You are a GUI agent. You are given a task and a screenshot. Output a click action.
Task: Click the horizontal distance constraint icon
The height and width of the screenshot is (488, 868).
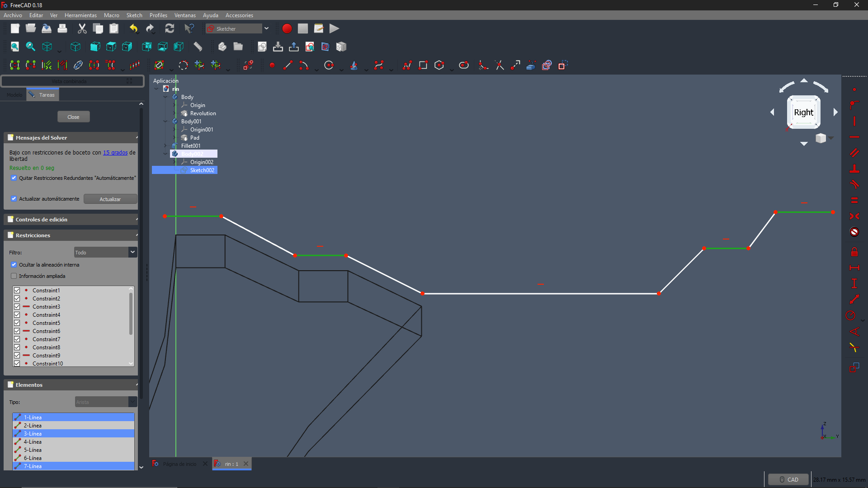[854, 268]
